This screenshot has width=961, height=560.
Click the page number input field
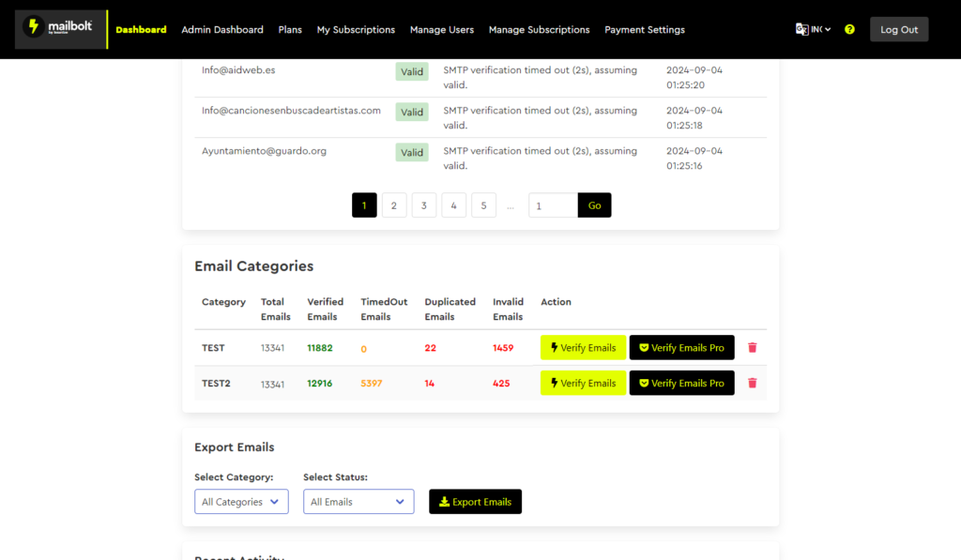552,204
